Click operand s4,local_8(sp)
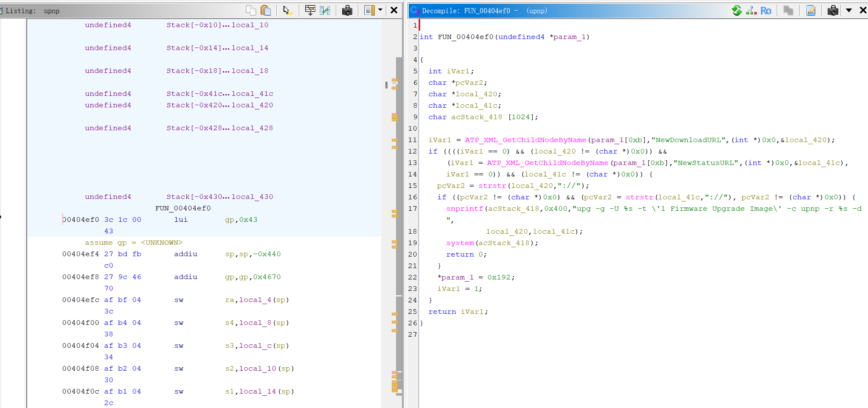 [257, 322]
